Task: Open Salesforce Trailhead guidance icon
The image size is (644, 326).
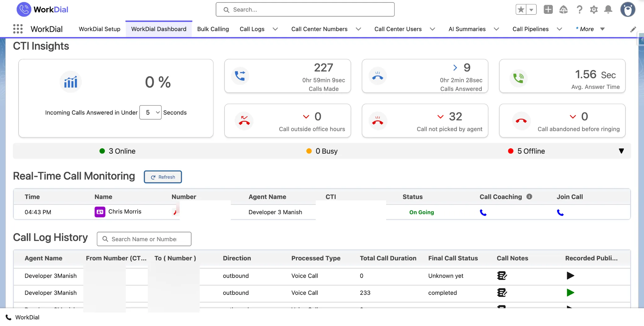Action: coord(563,10)
